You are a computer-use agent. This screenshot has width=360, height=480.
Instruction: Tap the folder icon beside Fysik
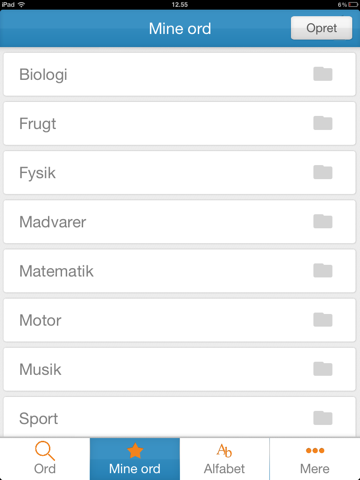click(323, 172)
